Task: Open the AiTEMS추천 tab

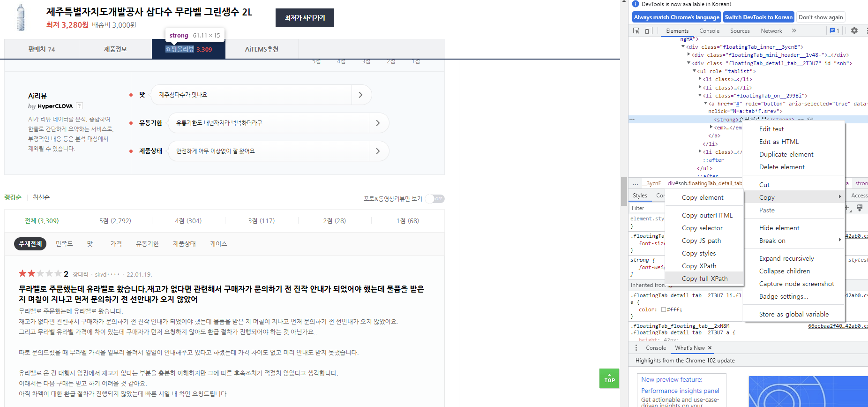Action: (x=262, y=49)
